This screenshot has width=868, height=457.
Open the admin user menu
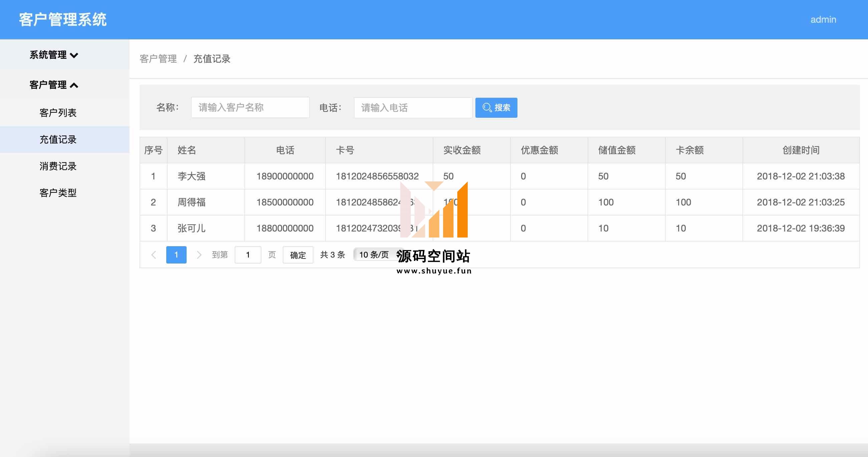coord(823,20)
